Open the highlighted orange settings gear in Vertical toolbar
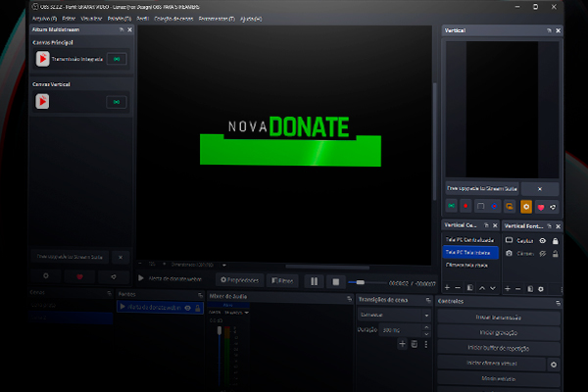The width and height of the screenshot is (588, 392). tap(526, 207)
